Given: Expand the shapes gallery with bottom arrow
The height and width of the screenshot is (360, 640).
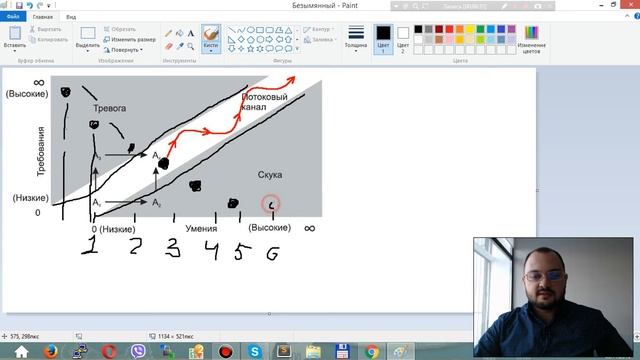Looking at the screenshot, I should [297, 49].
